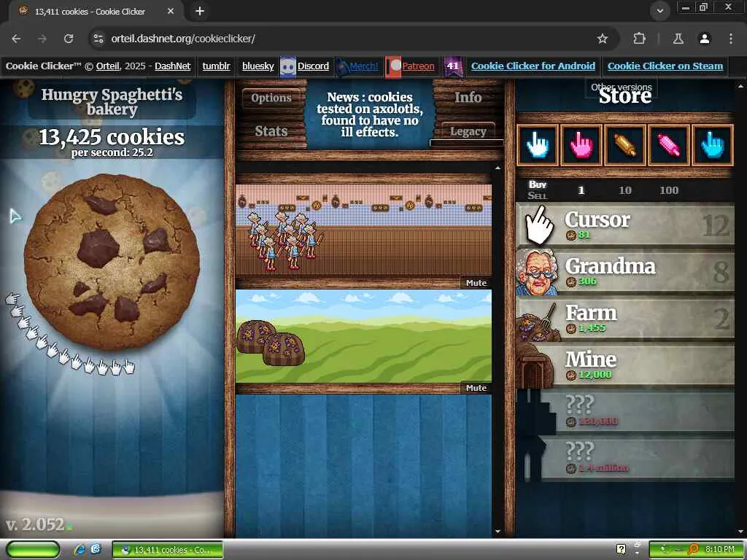Click the help question mark tray icon
Image resolution: width=747 pixels, height=560 pixels.
click(x=621, y=550)
